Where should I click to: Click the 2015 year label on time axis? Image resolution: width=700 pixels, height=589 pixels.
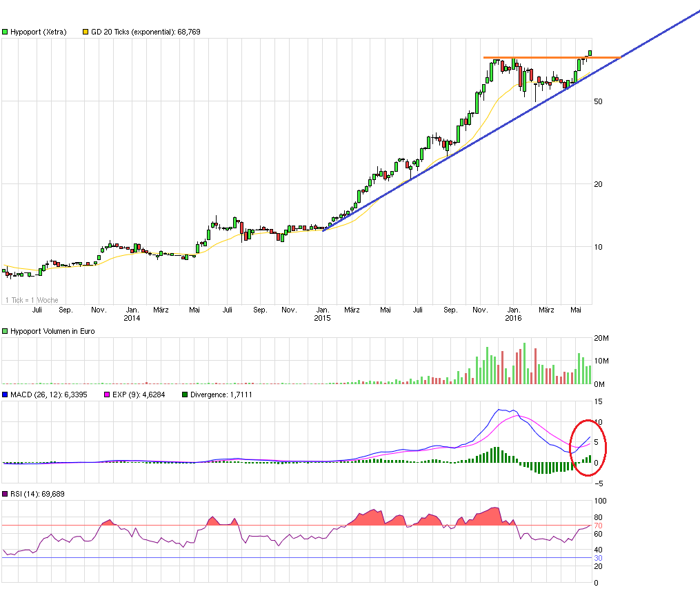point(322,318)
